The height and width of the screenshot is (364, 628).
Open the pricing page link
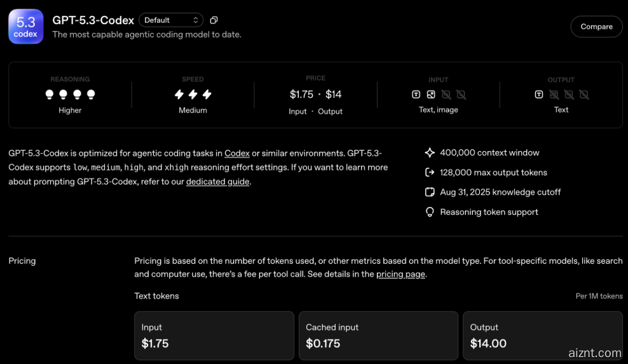[x=400, y=274]
